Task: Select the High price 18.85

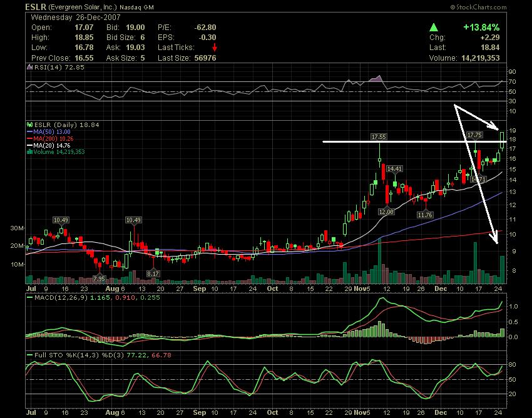Action: coord(84,38)
